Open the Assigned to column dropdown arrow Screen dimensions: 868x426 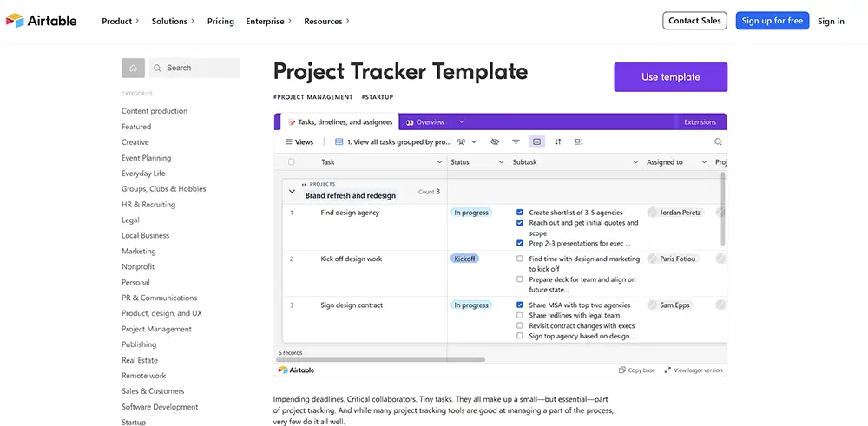tap(704, 162)
